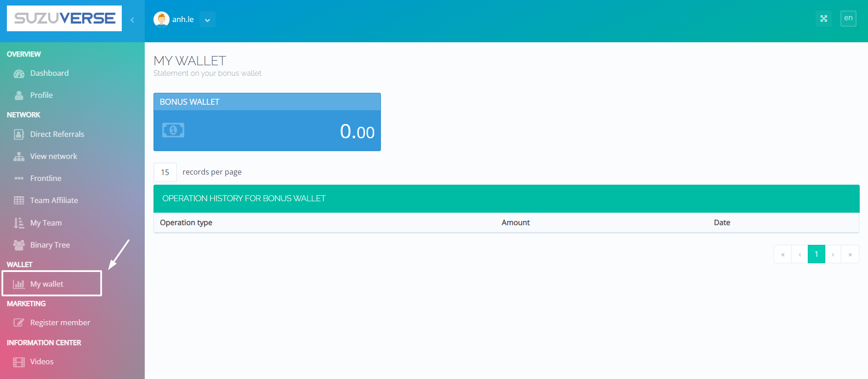Go to the last page of results
This screenshot has height=379, width=868.
pyautogui.click(x=850, y=254)
